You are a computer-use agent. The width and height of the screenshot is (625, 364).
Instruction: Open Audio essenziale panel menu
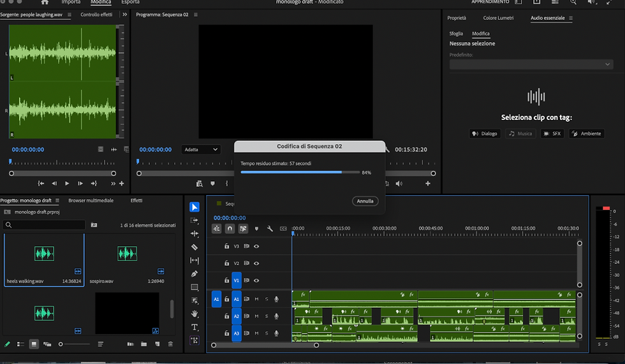(x=571, y=18)
